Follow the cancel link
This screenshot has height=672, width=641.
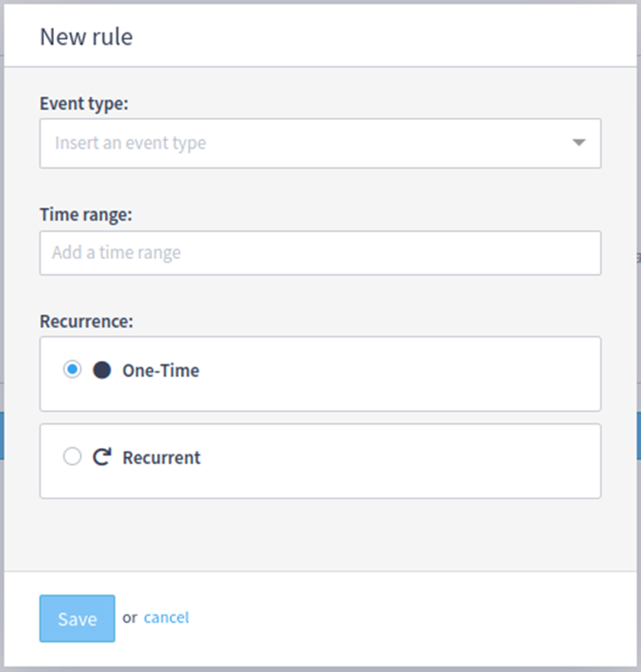point(166,617)
